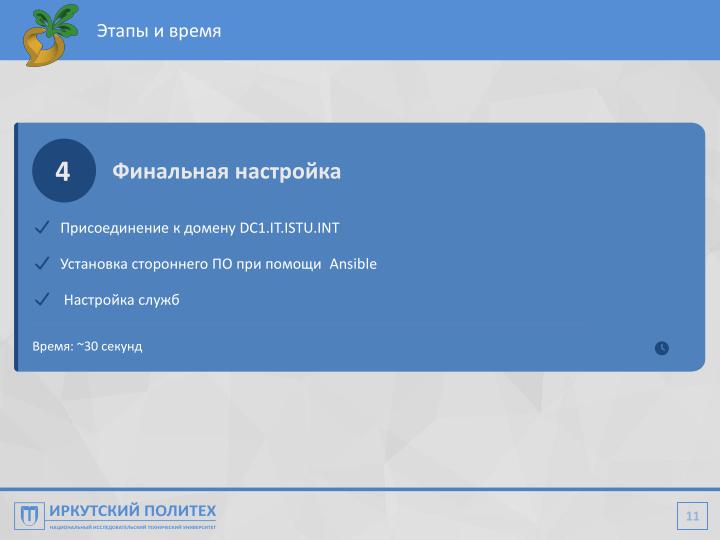
Task: Click the "ИРКУТСКИЙ ПОЛИТЕХ" footer text
Action: pyautogui.click(x=132, y=510)
